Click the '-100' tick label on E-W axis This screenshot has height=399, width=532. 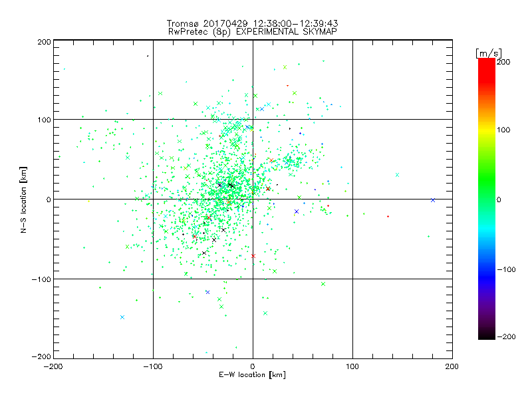pyautogui.click(x=153, y=366)
